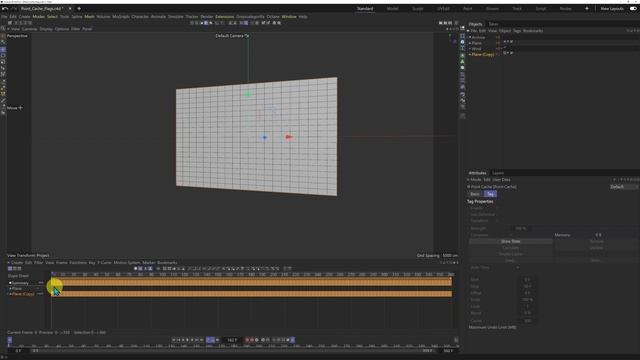
Task: Click the Store State button
Action: click(x=511, y=241)
